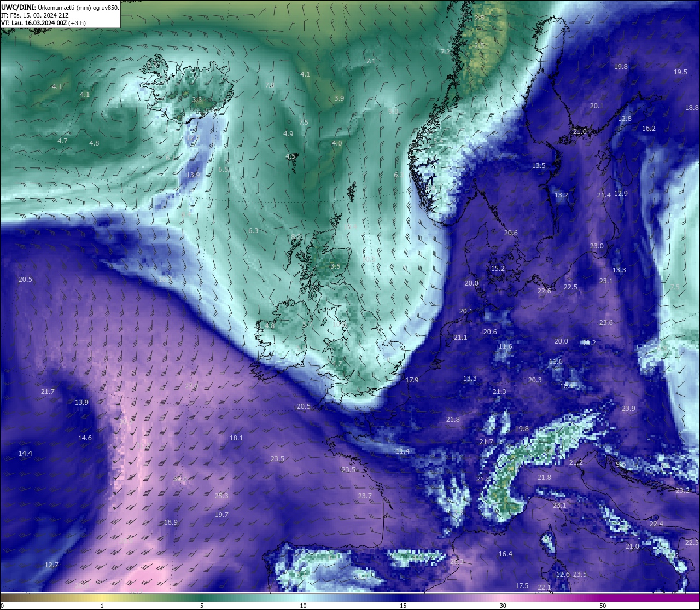Click the 18.1 value over the Atlantic
This screenshot has width=700, height=610.
tap(236, 438)
